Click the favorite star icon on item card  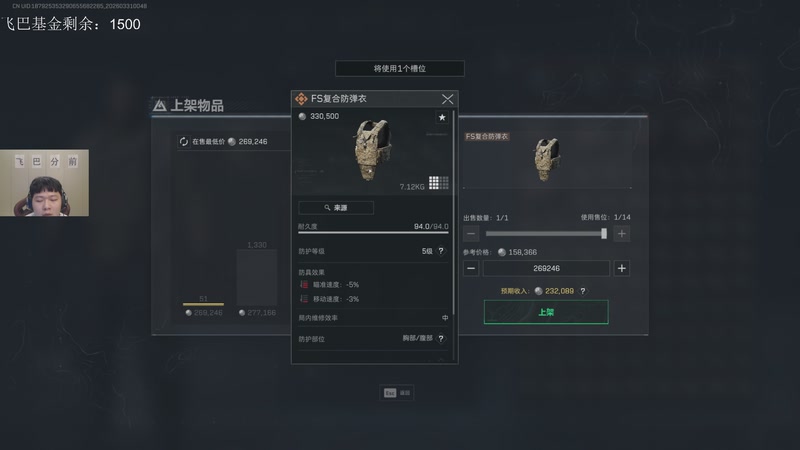(x=442, y=117)
